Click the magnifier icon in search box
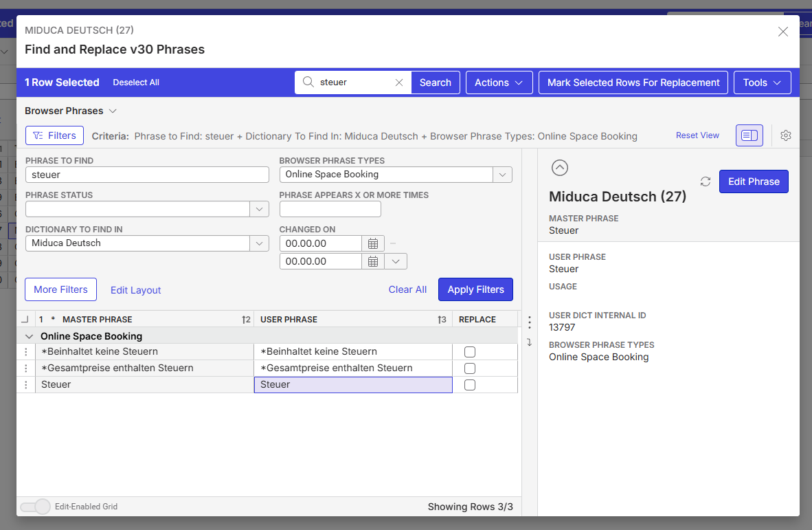This screenshot has height=530, width=812. click(308, 82)
